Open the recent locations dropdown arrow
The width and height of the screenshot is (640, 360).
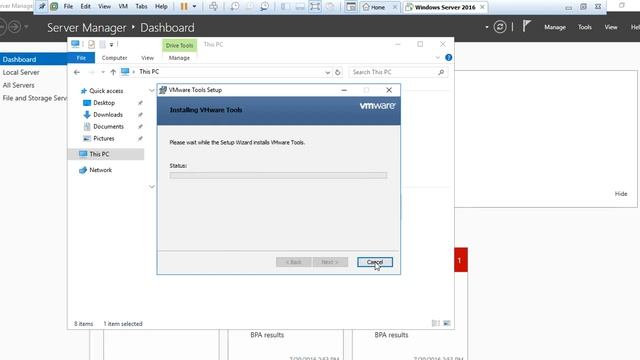tap(103, 72)
